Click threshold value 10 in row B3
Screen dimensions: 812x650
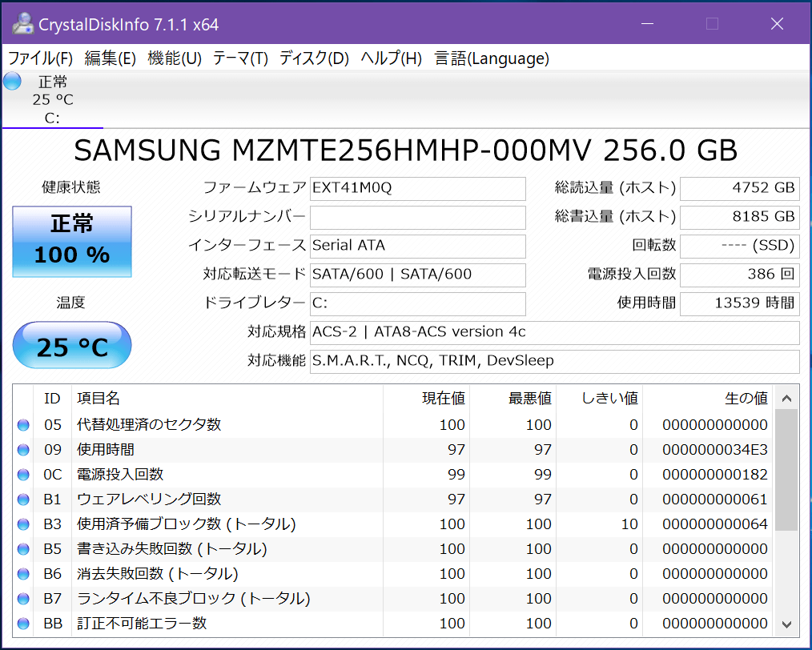click(x=629, y=524)
